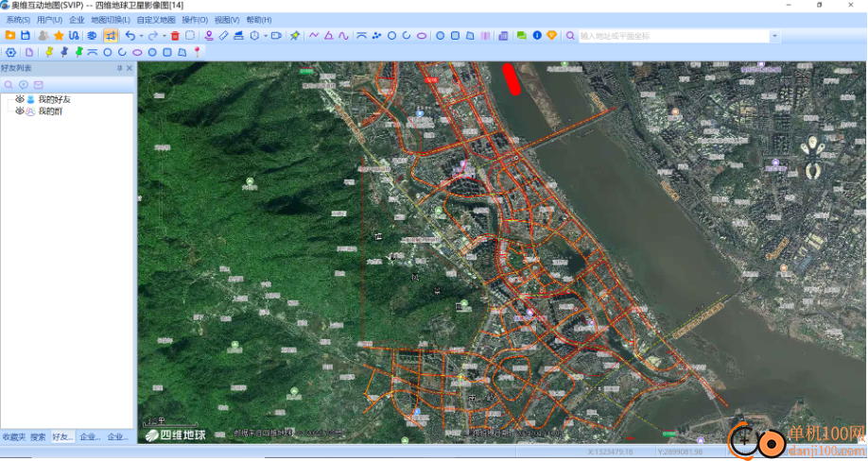The height and width of the screenshot is (461, 868).
Task: Click the blue gear settings icon in second toolbar
Action: (x=10, y=53)
